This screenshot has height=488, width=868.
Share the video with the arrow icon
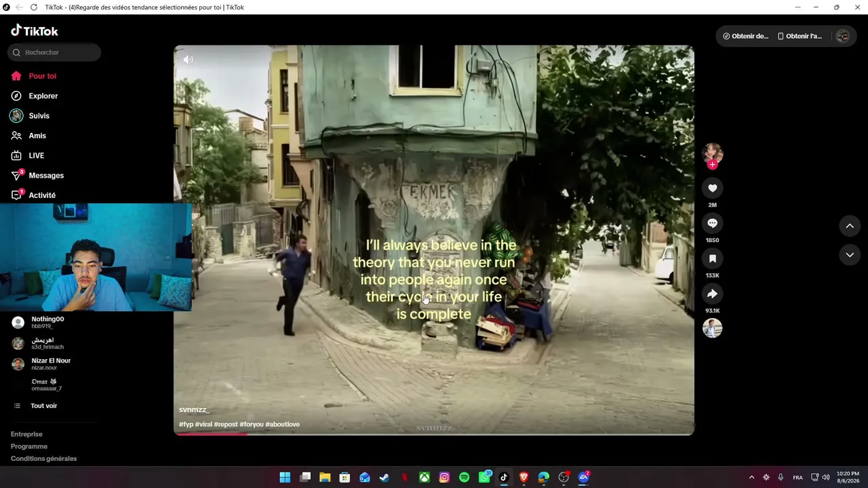712,293
